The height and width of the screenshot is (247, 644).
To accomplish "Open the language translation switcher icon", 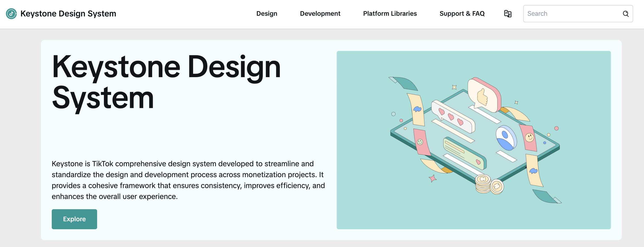I will [x=507, y=14].
